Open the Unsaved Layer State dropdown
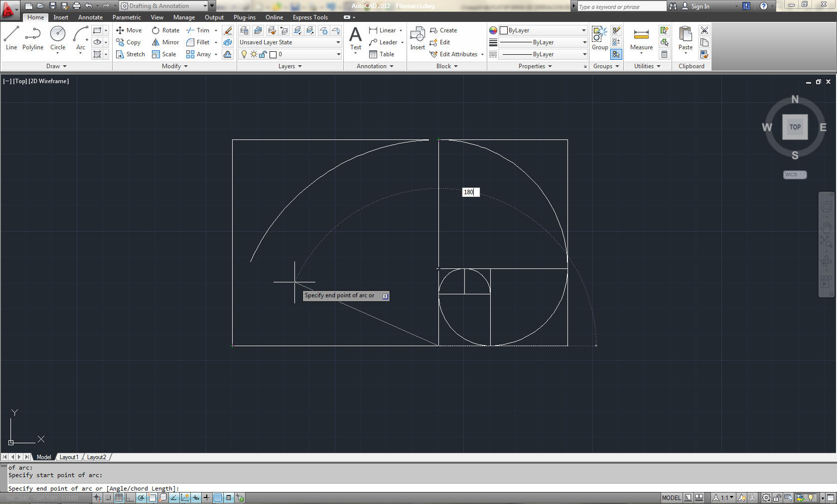 click(290, 42)
